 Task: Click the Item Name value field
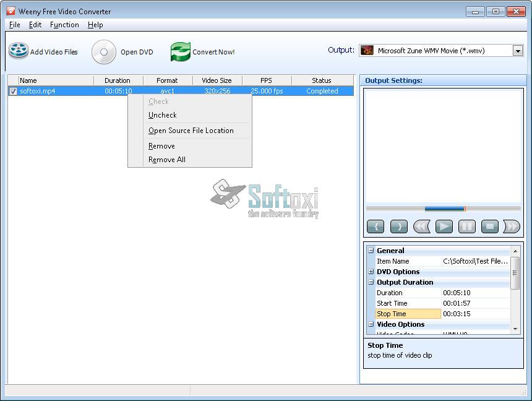click(x=475, y=261)
